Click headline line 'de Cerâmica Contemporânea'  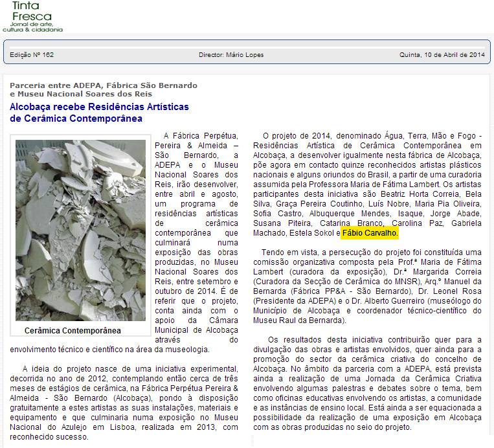coord(76,118)
